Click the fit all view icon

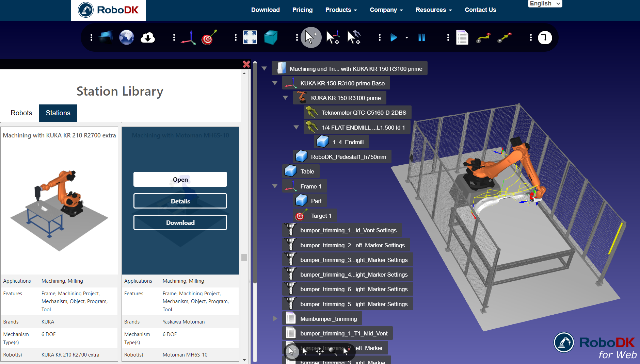pyautogui.click(x=250, y=37)
